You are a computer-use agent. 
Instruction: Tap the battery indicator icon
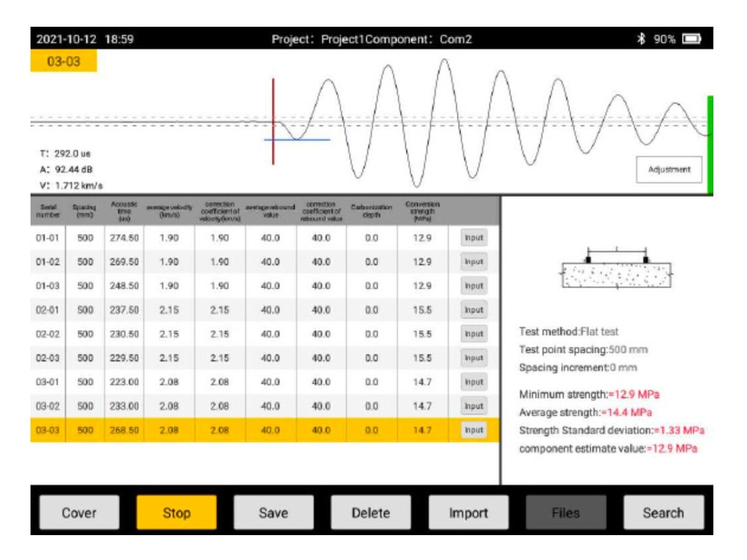(691, 39)
